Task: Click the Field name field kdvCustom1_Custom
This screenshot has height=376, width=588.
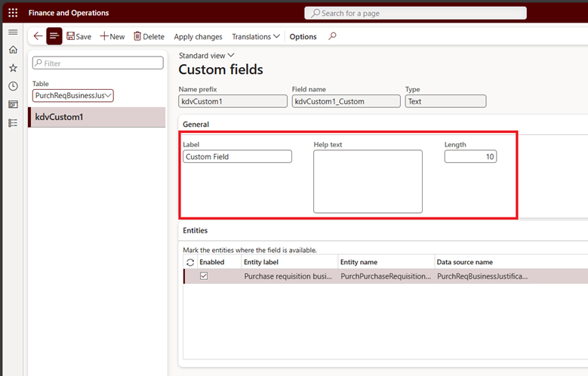Action: pos(346,101)
